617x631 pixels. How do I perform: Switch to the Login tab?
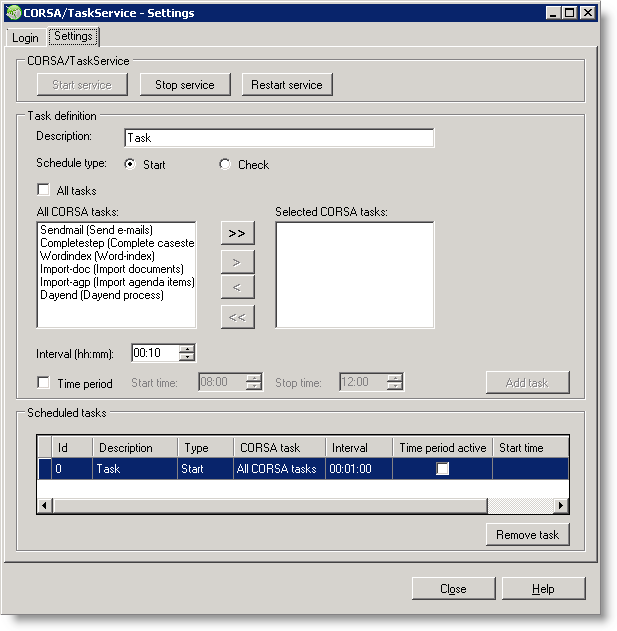pos(25,38)
